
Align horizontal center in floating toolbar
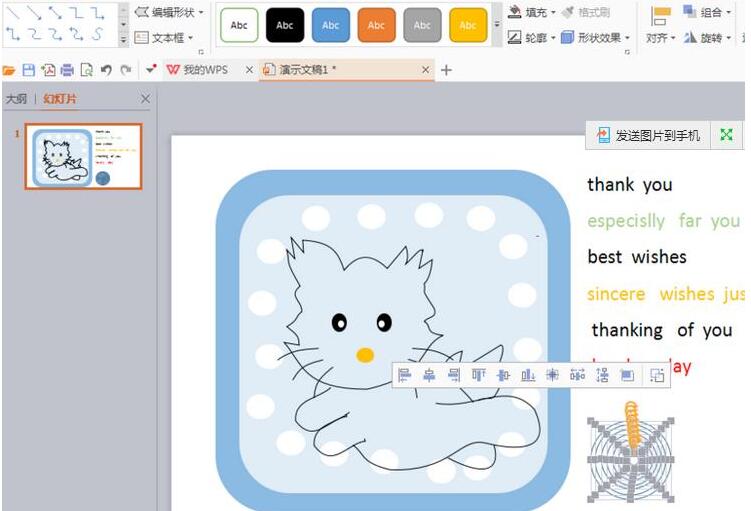(429, 375)
